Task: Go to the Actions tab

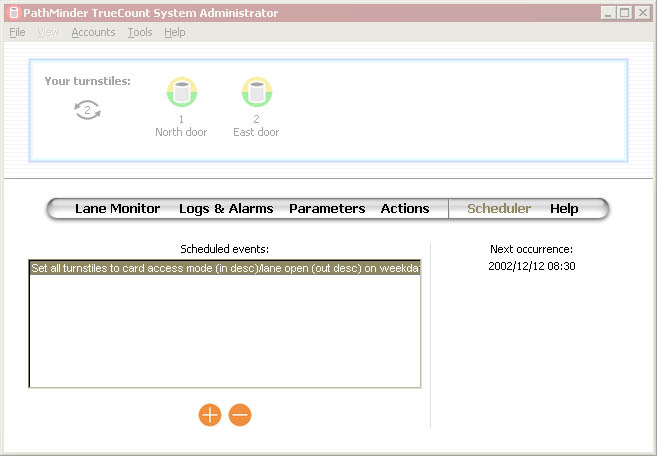Action: pyautogui.click(x=405, y=209)
